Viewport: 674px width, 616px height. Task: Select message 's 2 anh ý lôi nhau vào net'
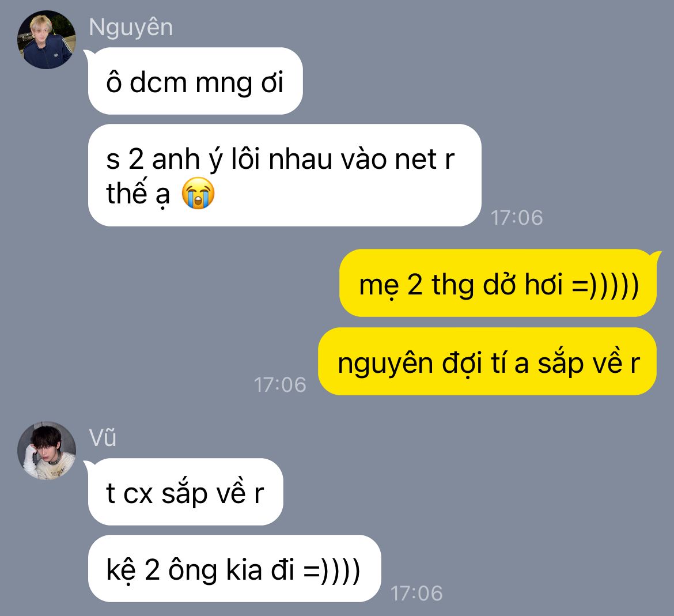pyautogui.click(x=285, y=175)
